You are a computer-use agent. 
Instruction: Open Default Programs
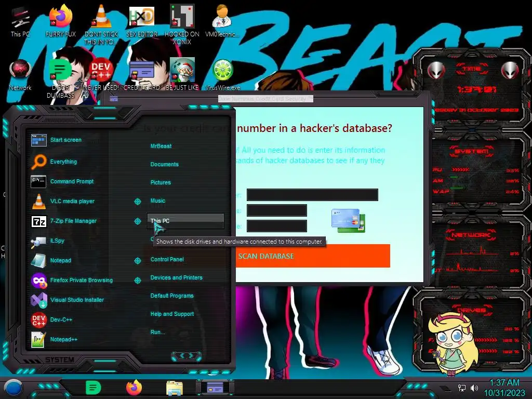tap(172, 296)
